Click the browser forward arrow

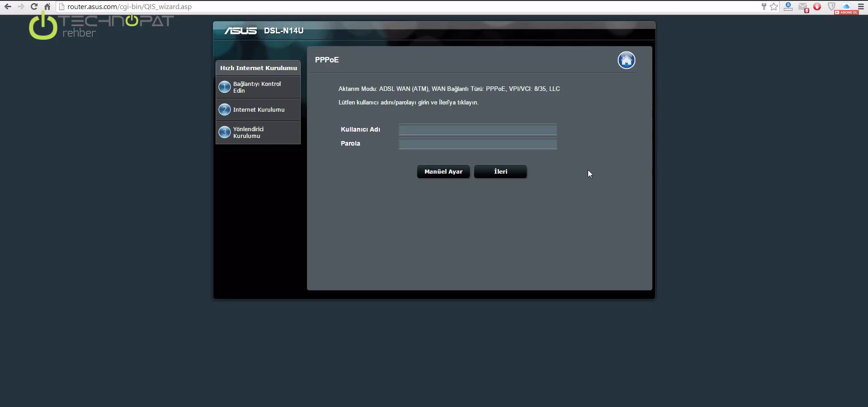pos(21,7)
